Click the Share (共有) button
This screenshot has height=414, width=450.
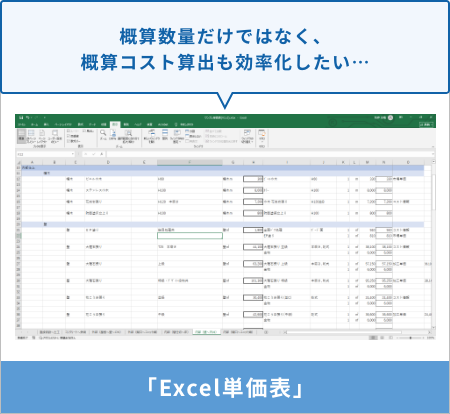(x=427, y=124)
